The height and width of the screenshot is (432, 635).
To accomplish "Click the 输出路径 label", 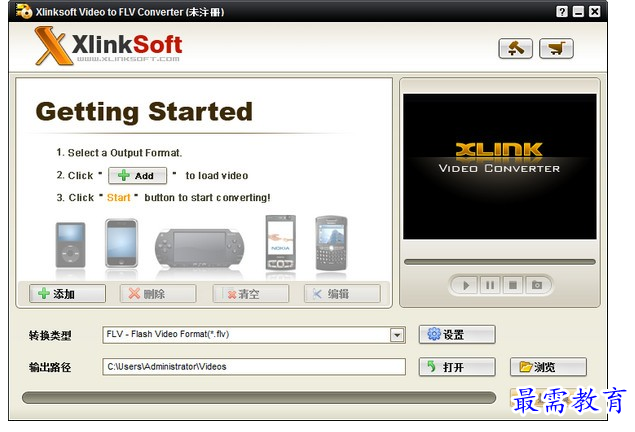I will tap(50, 367).
